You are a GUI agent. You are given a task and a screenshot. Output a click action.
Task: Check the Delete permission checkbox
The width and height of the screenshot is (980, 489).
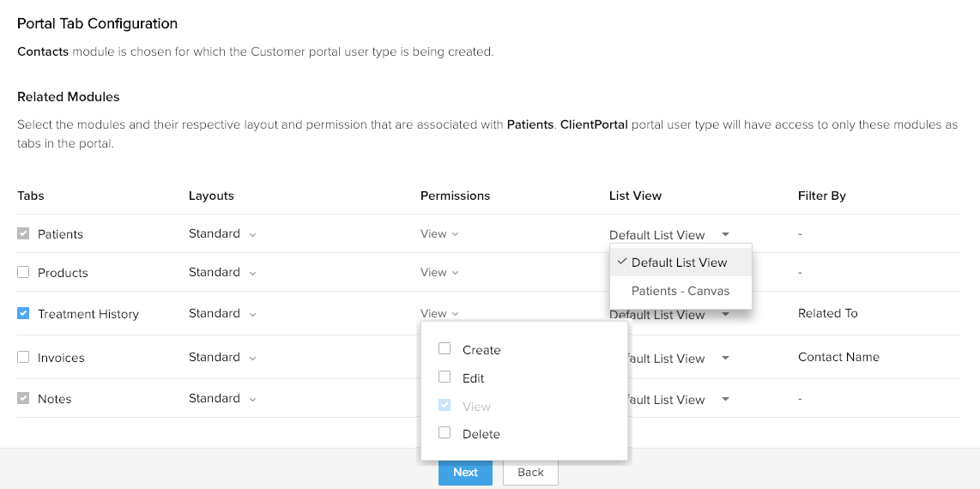(x=445, y=433)
